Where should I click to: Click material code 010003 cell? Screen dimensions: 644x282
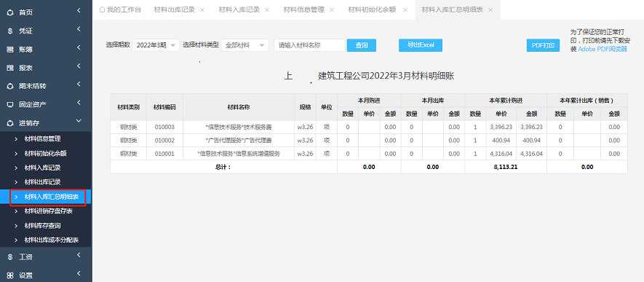[164, 128]
